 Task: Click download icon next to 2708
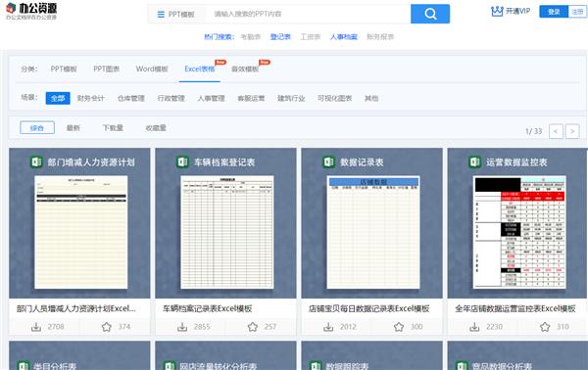pyautogui.click(x=36, y=327)
